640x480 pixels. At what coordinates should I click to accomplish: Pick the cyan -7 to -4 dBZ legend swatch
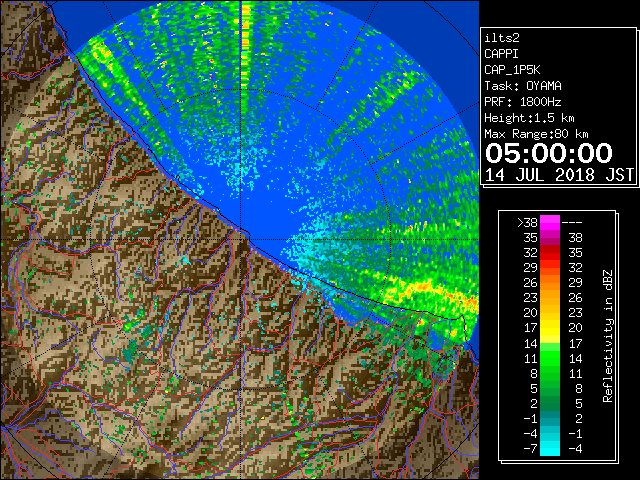[550, 449]
